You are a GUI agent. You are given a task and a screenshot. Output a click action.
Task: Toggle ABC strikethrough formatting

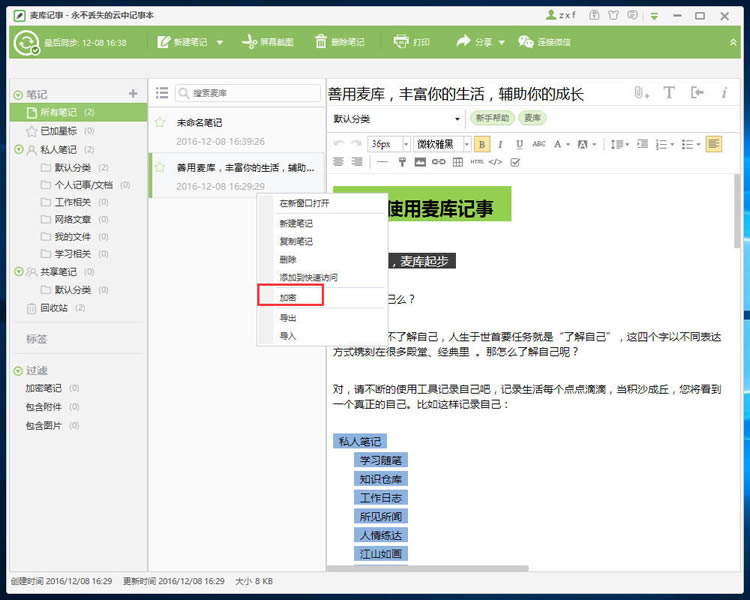539,144
